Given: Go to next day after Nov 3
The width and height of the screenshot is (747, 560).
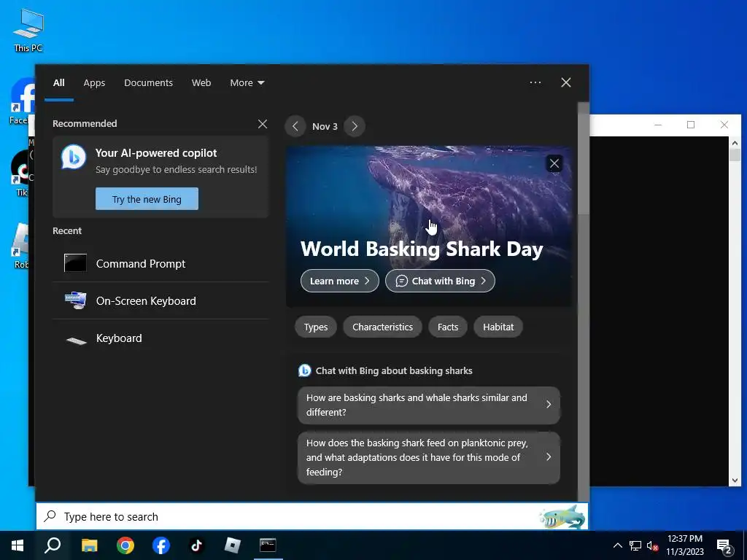Looking at the screenshot, I should pyautogui.click(x=355, y=126).
